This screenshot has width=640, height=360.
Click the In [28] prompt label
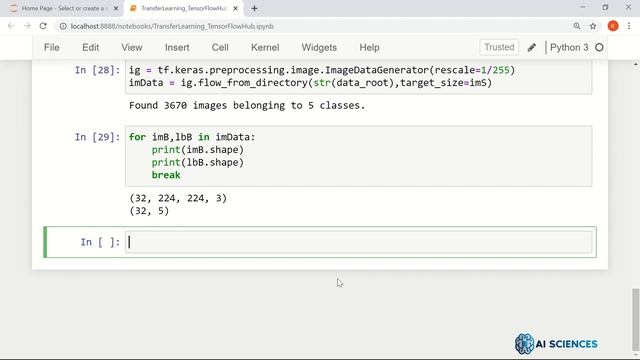click(x=98, y=70)
